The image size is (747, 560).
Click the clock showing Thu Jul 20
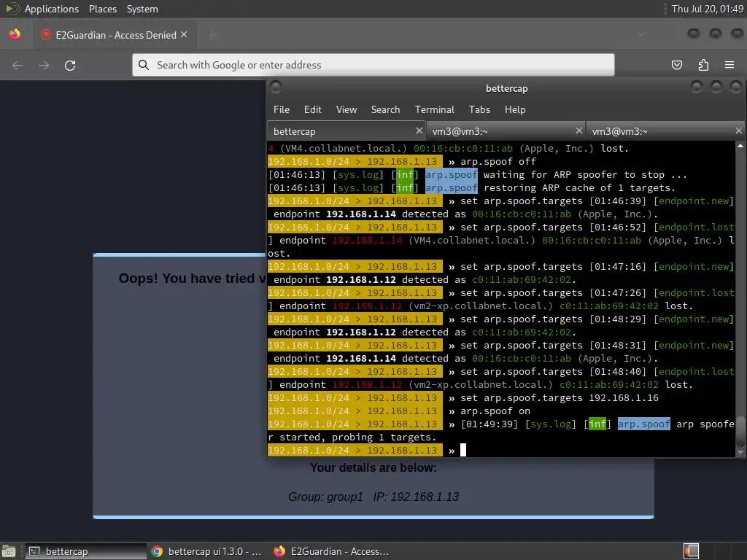[x=707, y=9]
